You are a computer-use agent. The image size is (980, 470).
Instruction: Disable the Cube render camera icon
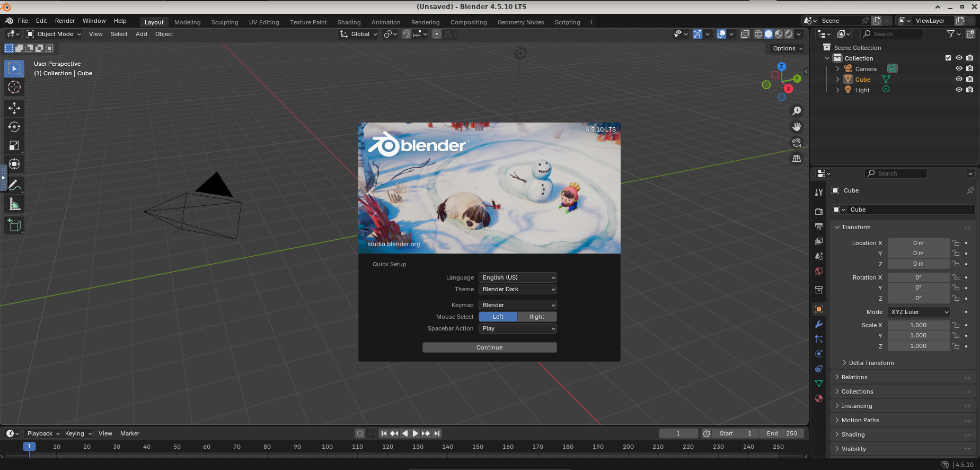point(969,79)
